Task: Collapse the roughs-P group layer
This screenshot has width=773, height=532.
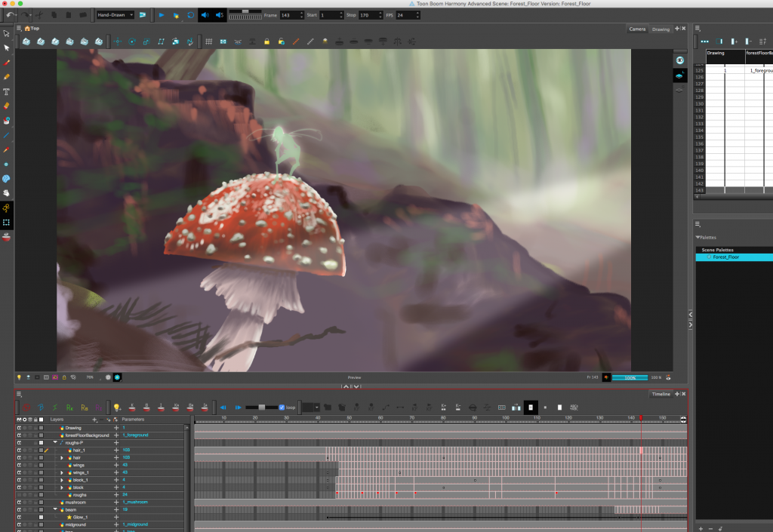Action: 55,443
